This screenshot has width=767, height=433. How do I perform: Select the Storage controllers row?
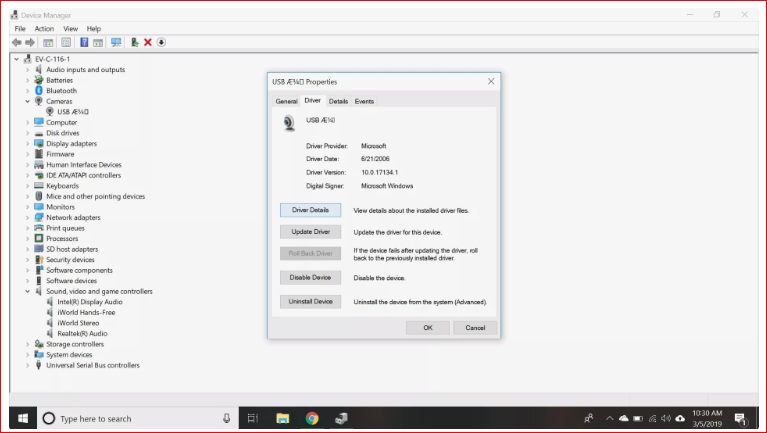69,344
